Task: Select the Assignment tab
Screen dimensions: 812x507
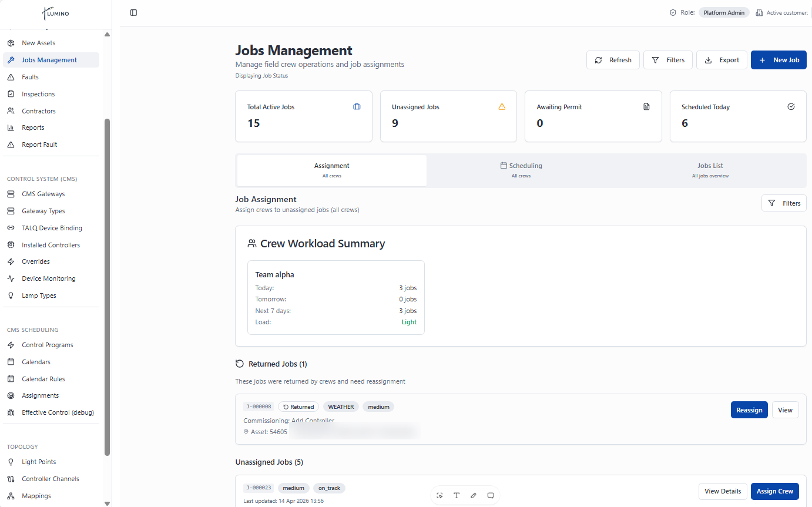Action: [x=332, y=170]
